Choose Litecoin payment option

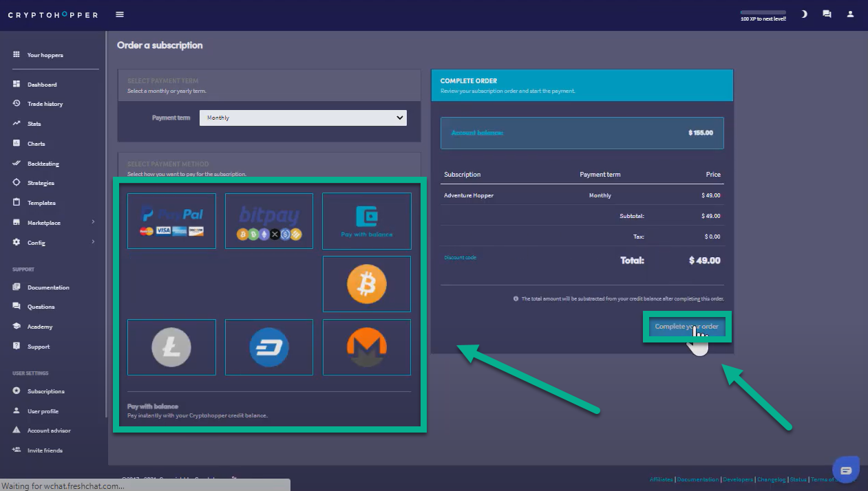171,347
